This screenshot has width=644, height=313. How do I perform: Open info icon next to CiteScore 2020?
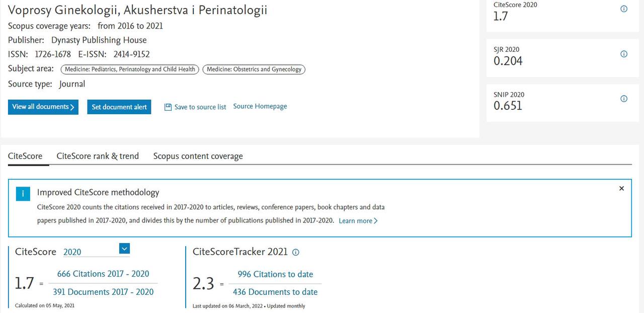pos(624,9)
